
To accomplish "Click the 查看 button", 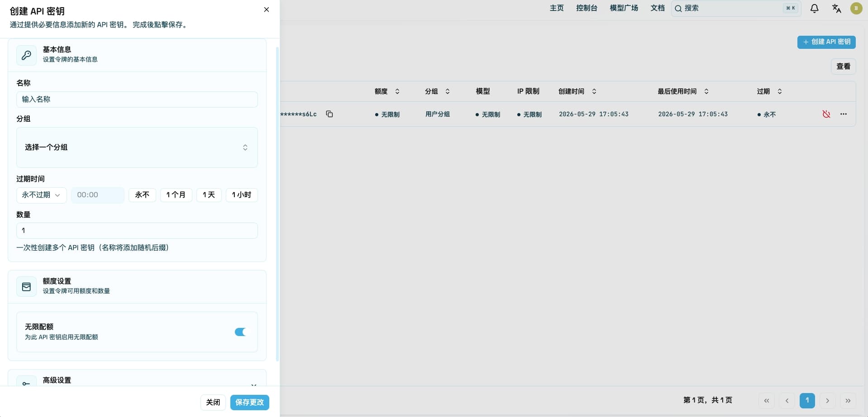I will tap(843, 66).
